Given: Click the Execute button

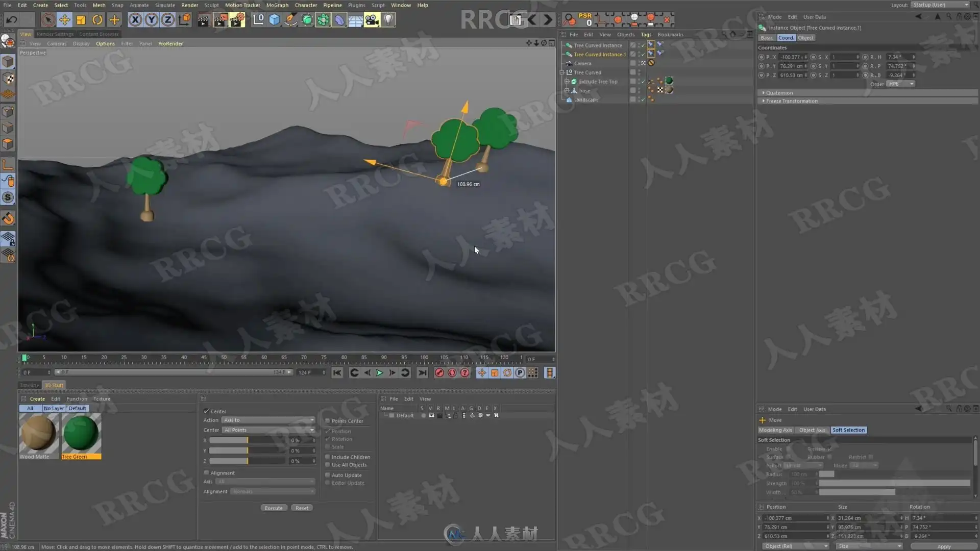Looking at the screenshot, I should [274, 508].
